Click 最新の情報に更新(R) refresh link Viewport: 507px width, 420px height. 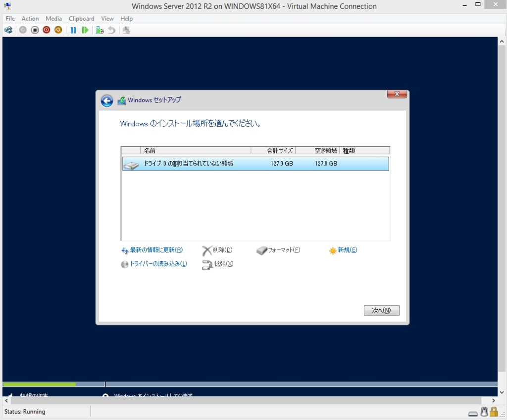(x=152, y=250)
